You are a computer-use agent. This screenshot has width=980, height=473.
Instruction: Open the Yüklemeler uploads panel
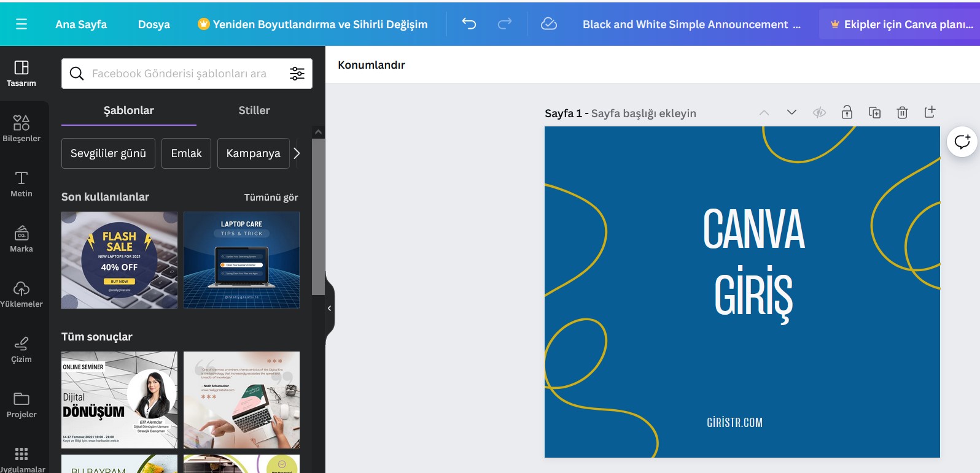pyautogui.click(x=21, y=294)
